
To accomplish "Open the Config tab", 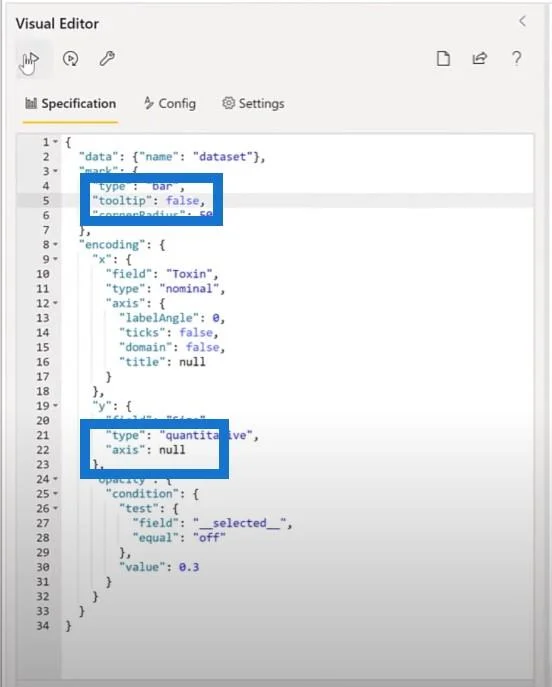I will coord(170,104).
